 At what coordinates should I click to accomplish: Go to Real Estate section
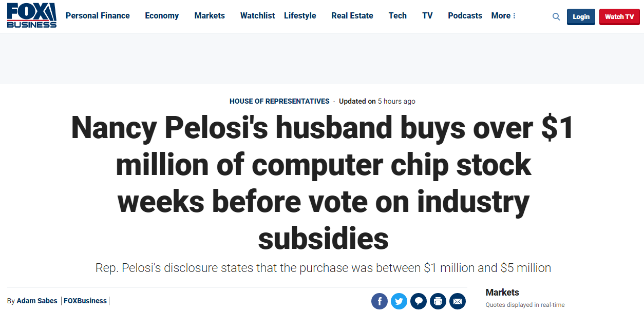(352, 16)
